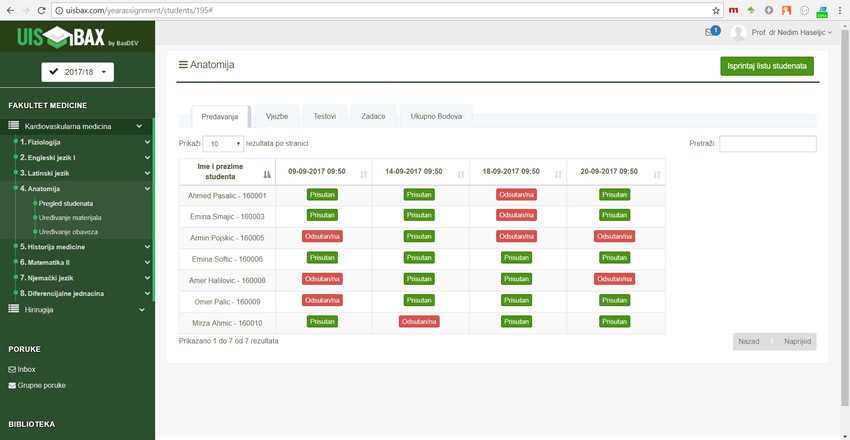Change results per page dropdown (10)
The height and width of the screenshot is (440, 850).
point(223,144)
